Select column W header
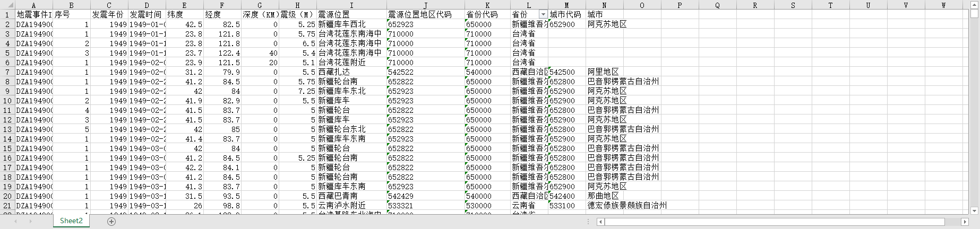 pos(943,5)
